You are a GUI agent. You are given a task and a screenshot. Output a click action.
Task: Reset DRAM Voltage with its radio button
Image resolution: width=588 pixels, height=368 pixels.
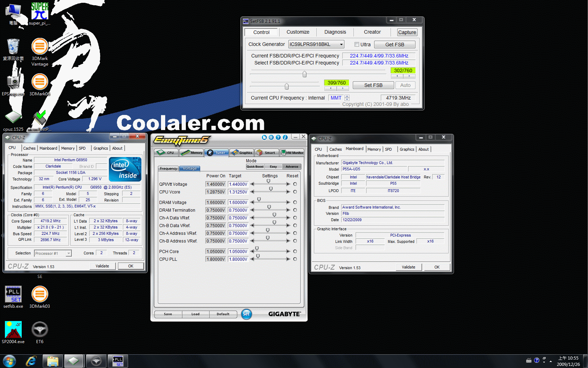pos(295,202)
